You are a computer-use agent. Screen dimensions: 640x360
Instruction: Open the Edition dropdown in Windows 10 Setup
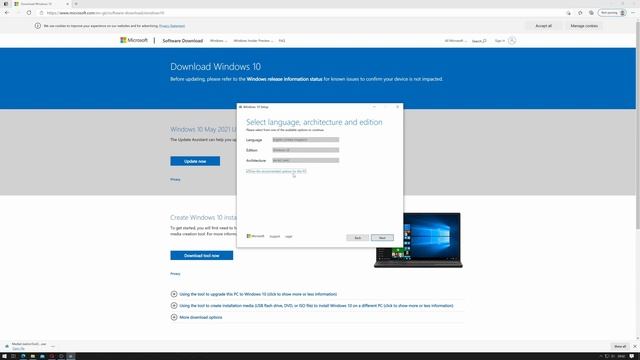point(306,150)
